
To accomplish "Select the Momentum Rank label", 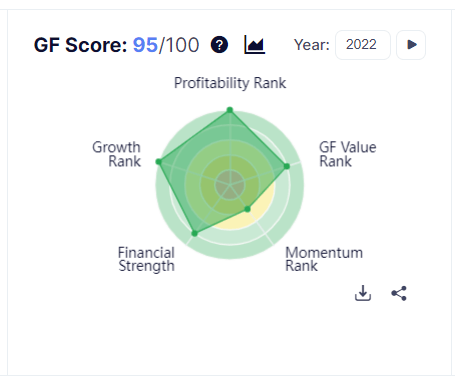I will point(324,259).
